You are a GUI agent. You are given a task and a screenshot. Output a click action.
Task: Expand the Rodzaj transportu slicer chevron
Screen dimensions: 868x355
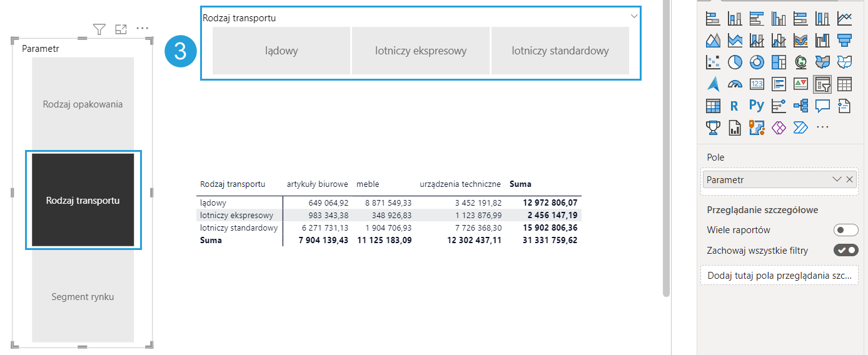(x=634, y=16)
